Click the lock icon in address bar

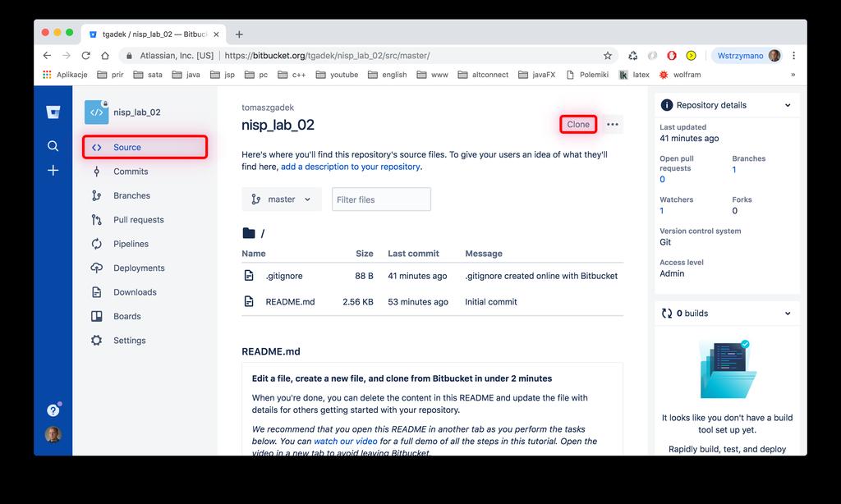tap(129, 55)
